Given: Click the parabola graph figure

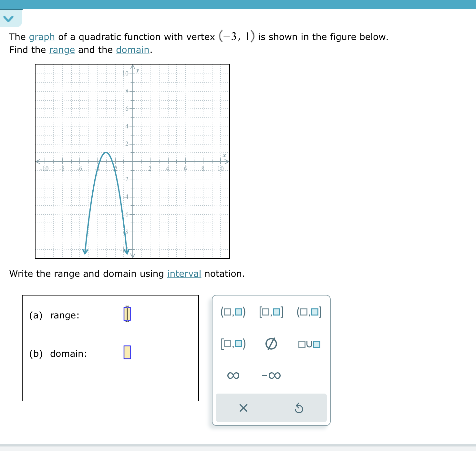Looking at the screenshot, I should tap(132, 161).
